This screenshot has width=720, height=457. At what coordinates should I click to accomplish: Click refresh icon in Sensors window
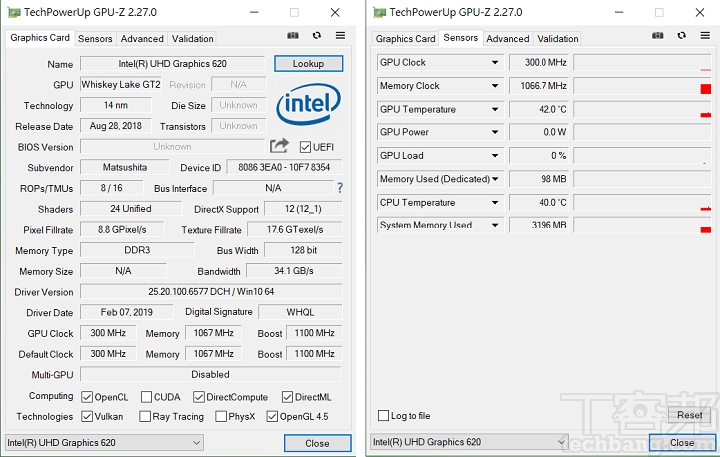pyautogui.click(x=681, y=35)
